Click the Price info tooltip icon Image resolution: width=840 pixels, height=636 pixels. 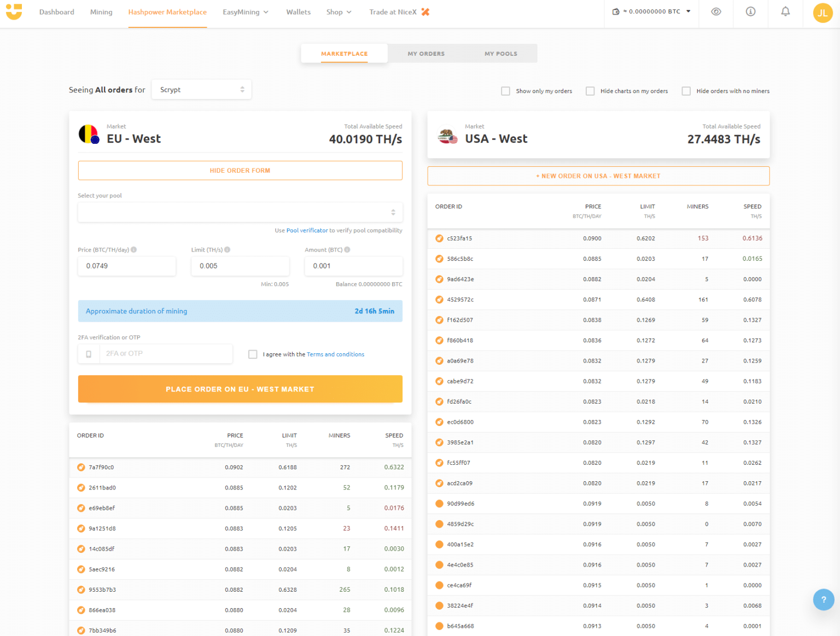tap(134, 249)
